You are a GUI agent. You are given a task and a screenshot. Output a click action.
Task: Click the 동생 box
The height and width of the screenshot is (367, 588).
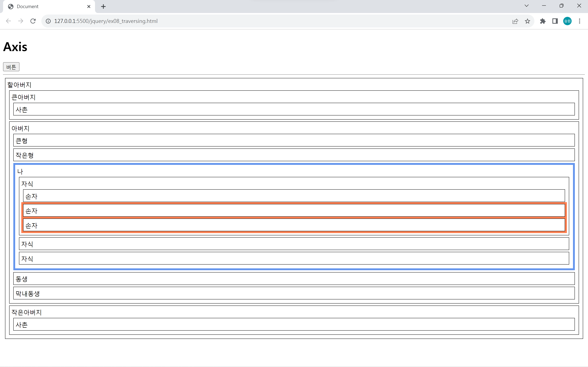(x=294, y=278)
